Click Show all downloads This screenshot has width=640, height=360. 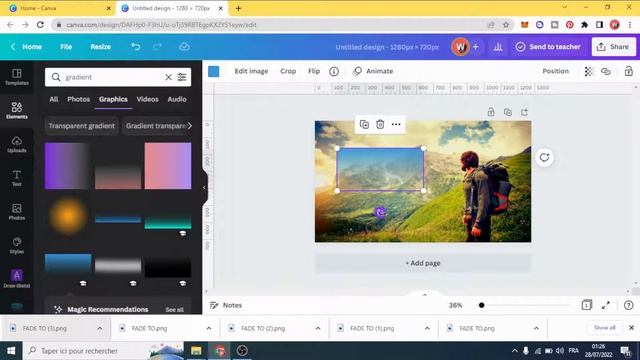pyautogui.click(x=604, y=328)
